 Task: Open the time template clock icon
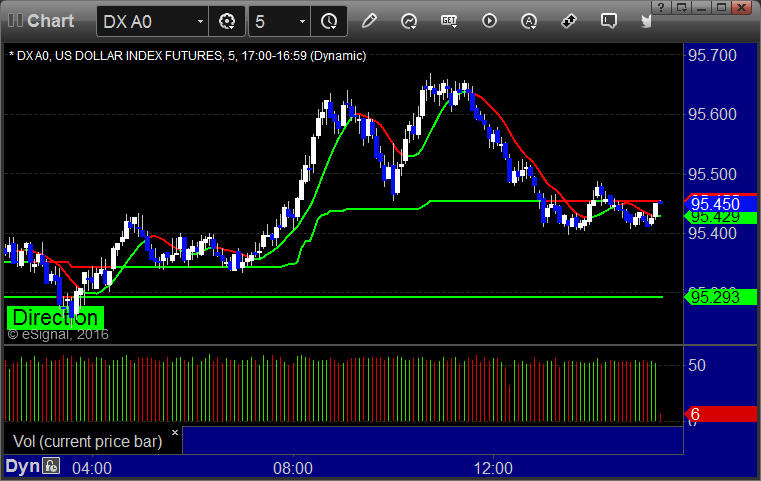coord(329,21)
